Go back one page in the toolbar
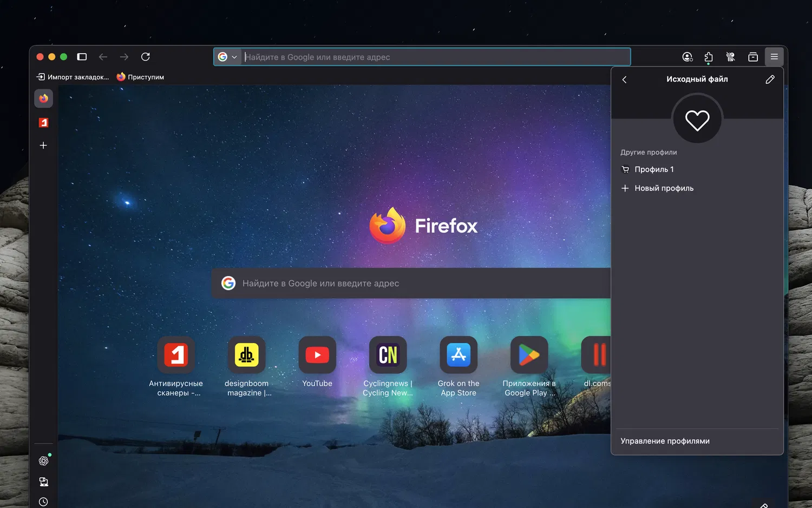The width and height of the screenshot is (812, 508). (103, 57)
